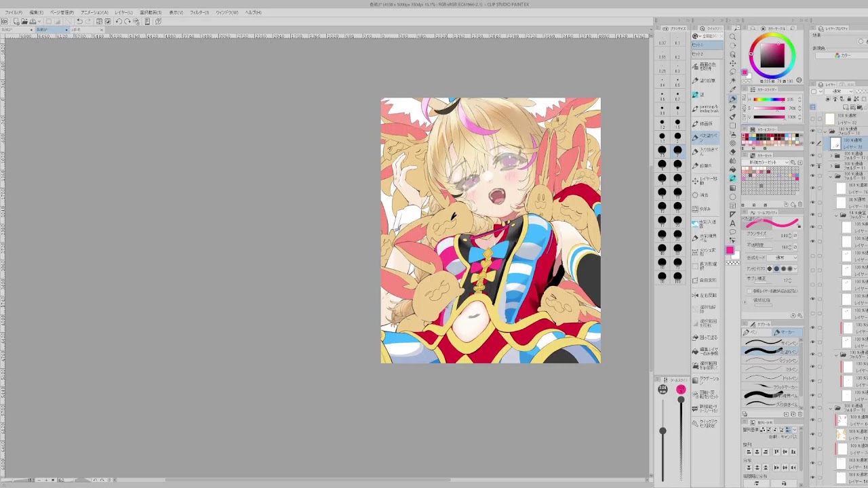
Task: Open the help question mark icon
Action: click(158, 22)
